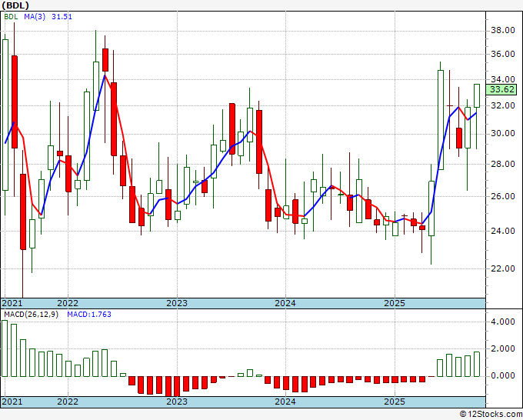Viewport: 523px width, 420px height.
Task: Click the 38.00 price axis label
Action: (503, 31)
